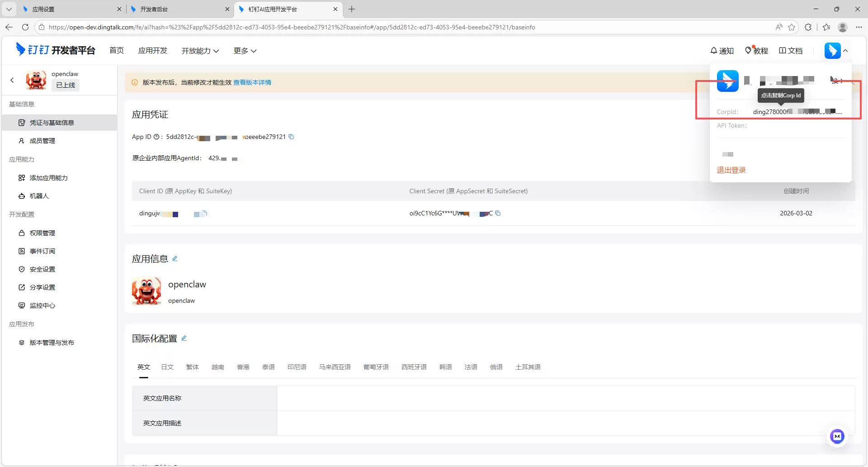Click 查看版本详情 link

click(x=252, y=82)
